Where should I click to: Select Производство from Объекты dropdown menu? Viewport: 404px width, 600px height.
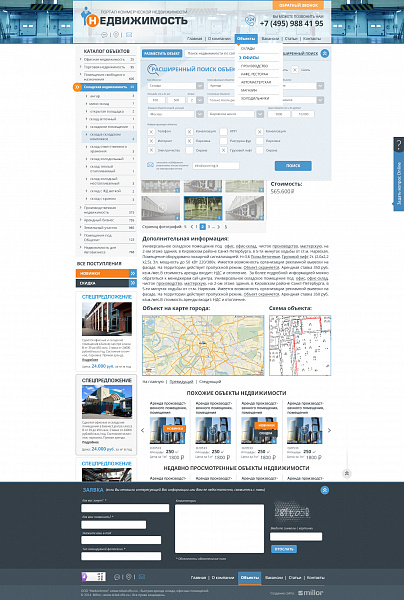tap(254, 66)
